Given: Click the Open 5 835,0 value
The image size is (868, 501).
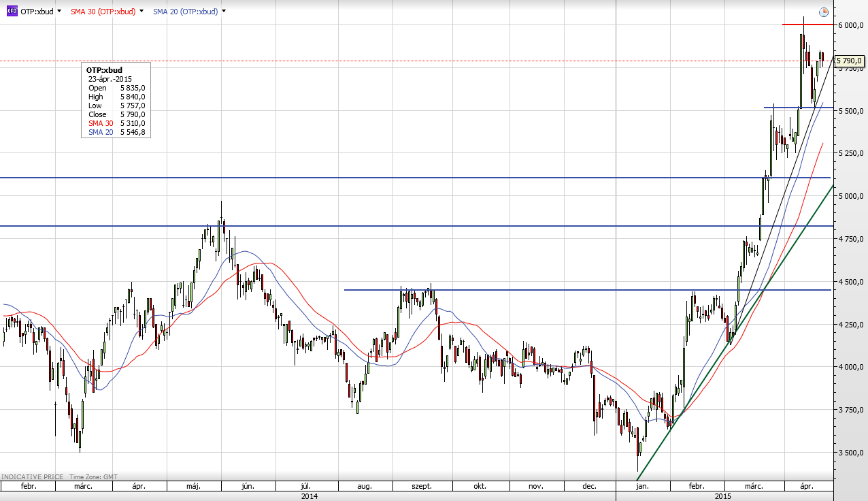Looking at the screenshot, I should tap(133, 88).
